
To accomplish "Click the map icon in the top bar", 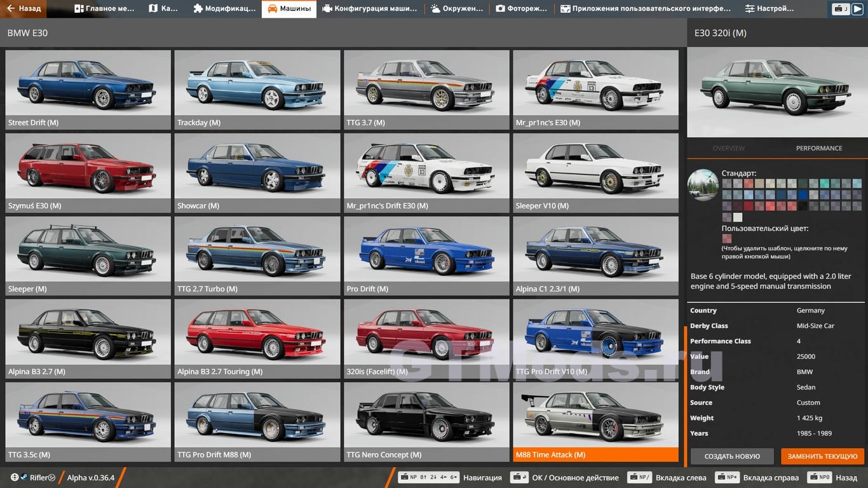I will [x=153, y=9].
